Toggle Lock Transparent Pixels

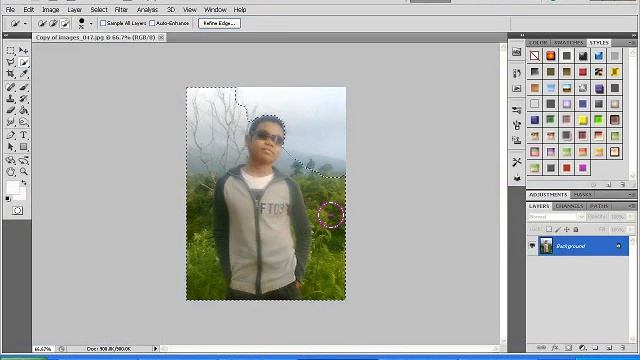(x=549, y=229)
